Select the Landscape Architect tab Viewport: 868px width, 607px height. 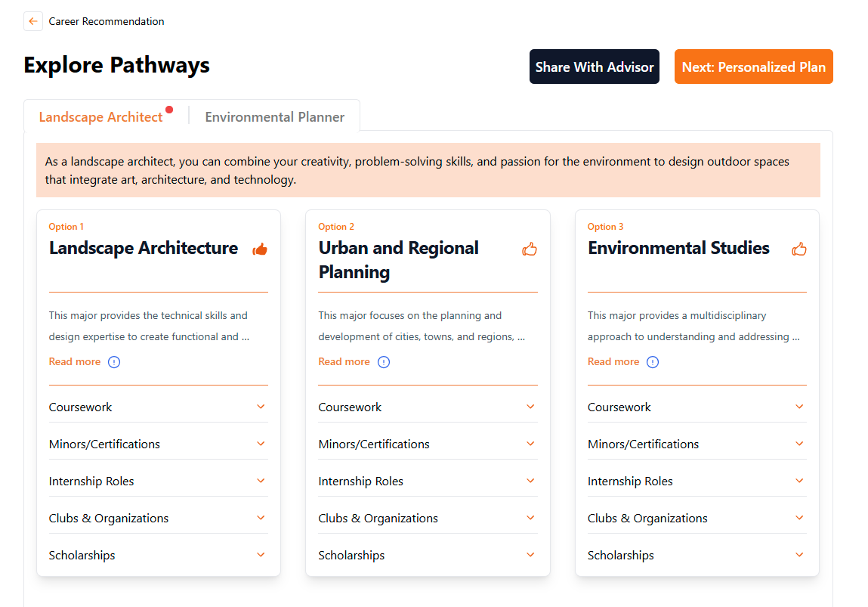[101, 116]
